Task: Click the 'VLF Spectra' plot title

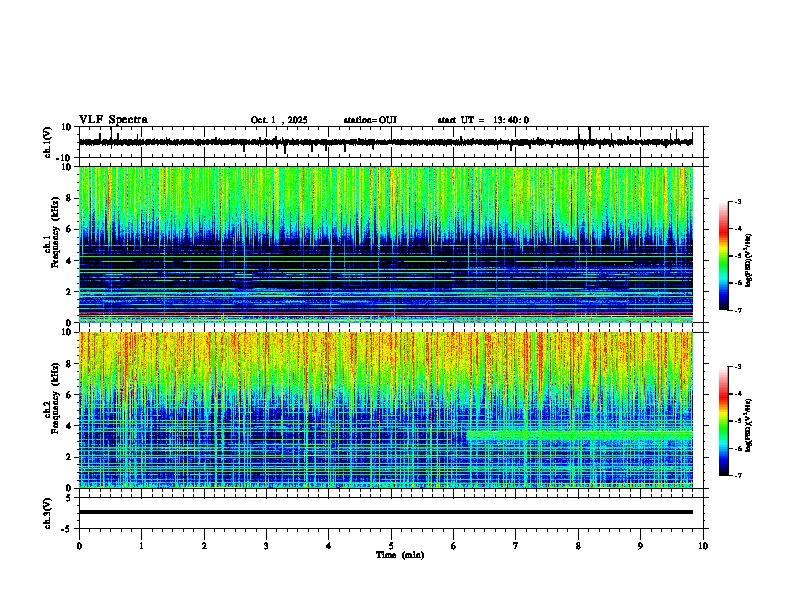Action: click(113, 120)
